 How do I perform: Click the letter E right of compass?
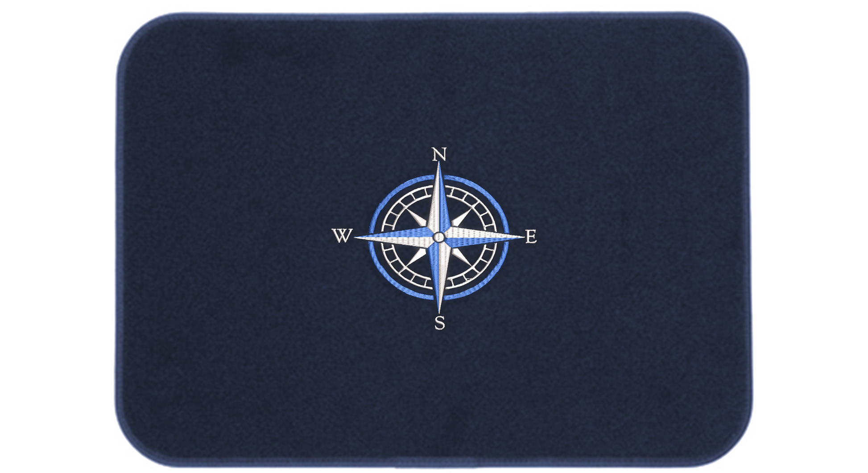click(530, 237)
